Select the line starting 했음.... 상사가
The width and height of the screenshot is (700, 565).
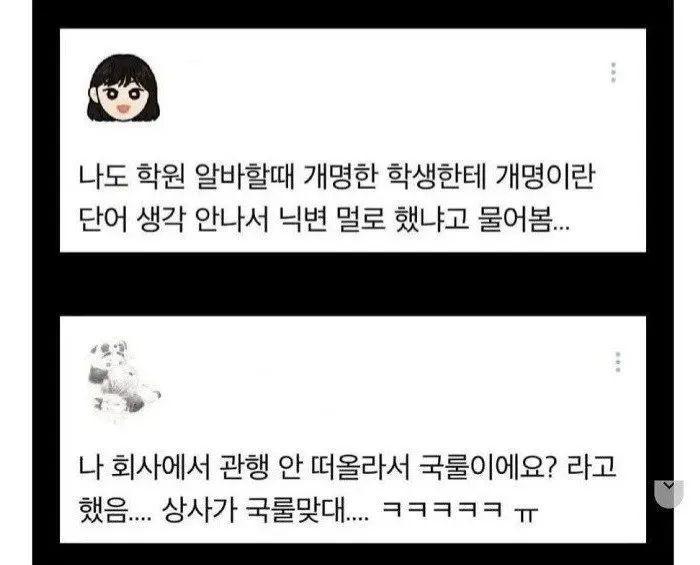click(308, 510)
